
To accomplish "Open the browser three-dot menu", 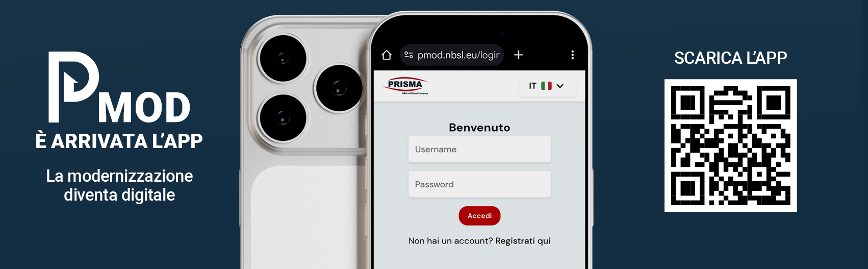I will 573,55.
